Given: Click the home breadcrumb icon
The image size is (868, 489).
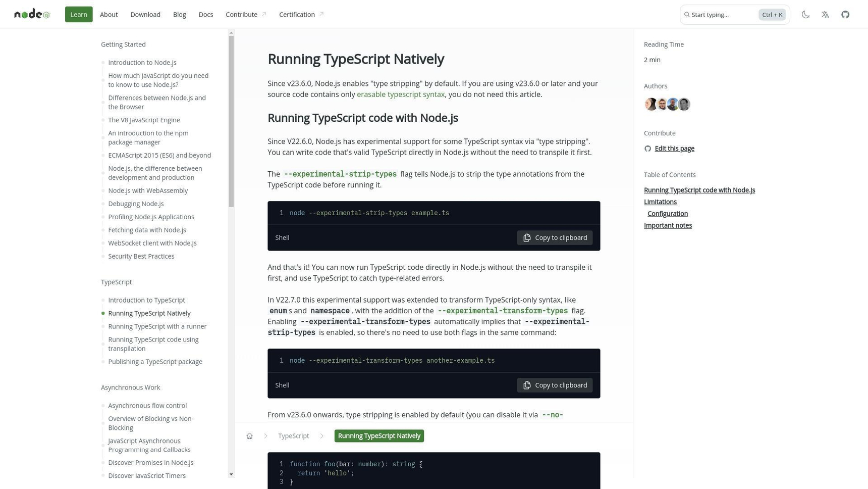Looking at the screenshot, I should [x=249, y=436].
